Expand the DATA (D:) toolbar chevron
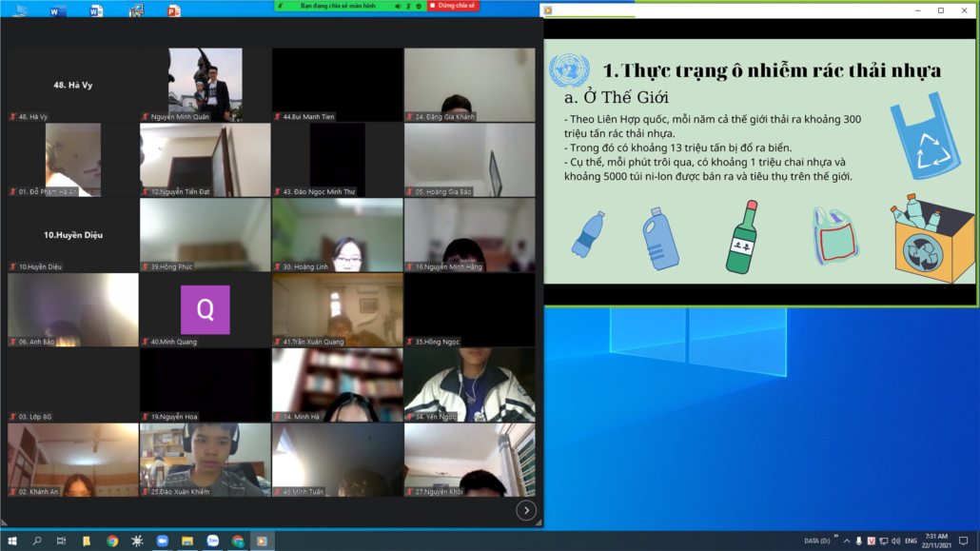 coord(836,538)
